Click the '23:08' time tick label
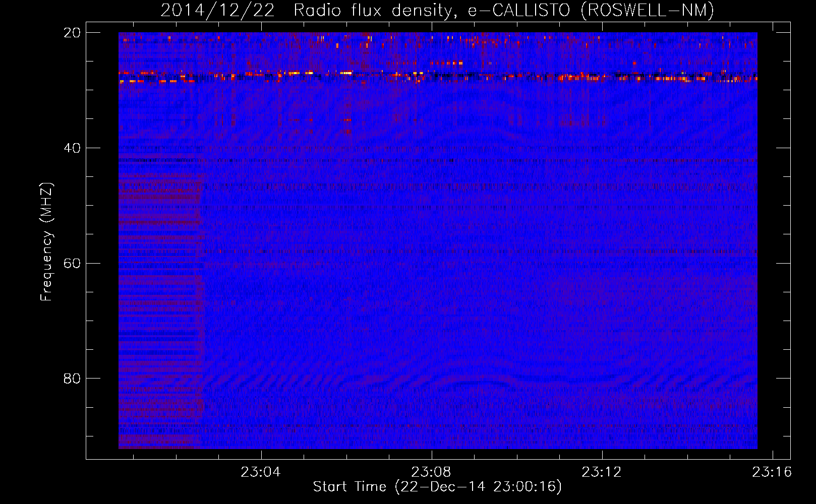 point(431,472)
